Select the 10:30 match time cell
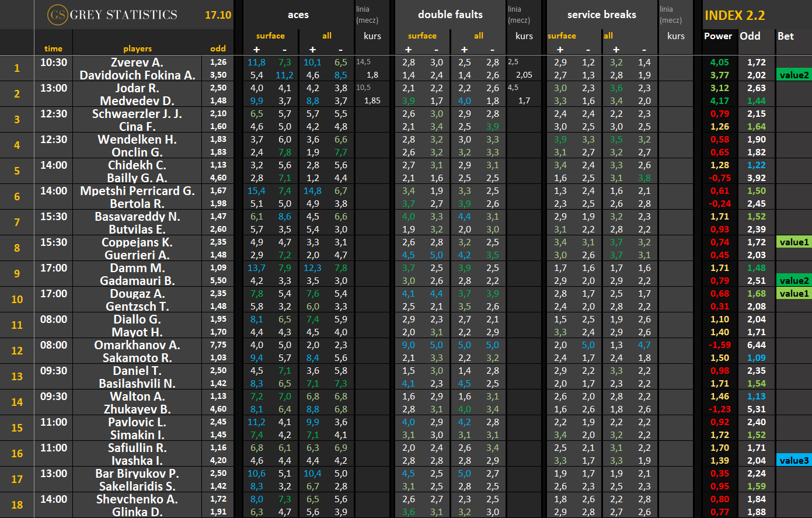Screen dimensions: 812x518 (x=54, y=62)
